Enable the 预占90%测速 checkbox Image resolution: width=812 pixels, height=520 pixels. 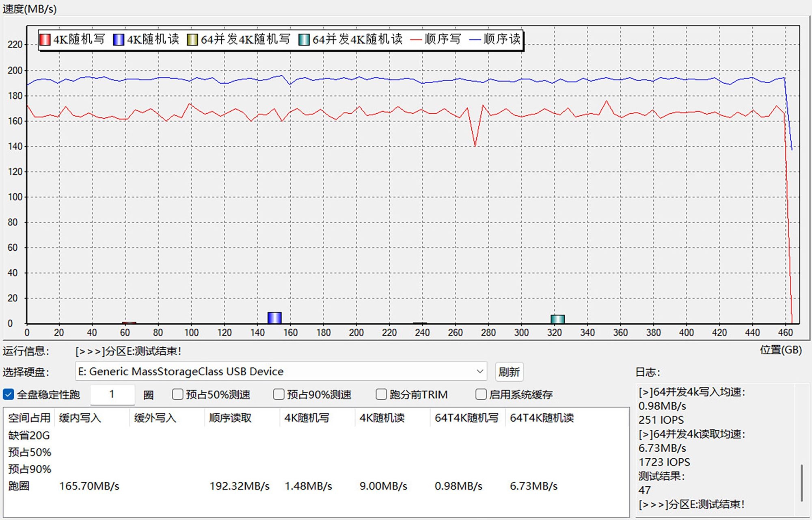pos(279,394)
